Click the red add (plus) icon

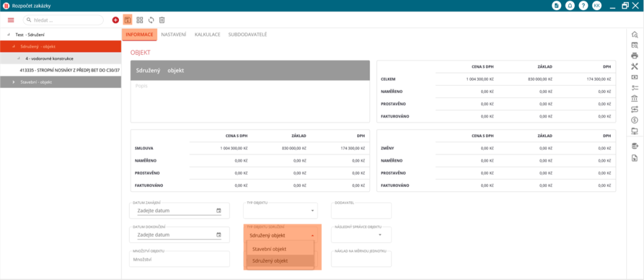coord(115,20)
